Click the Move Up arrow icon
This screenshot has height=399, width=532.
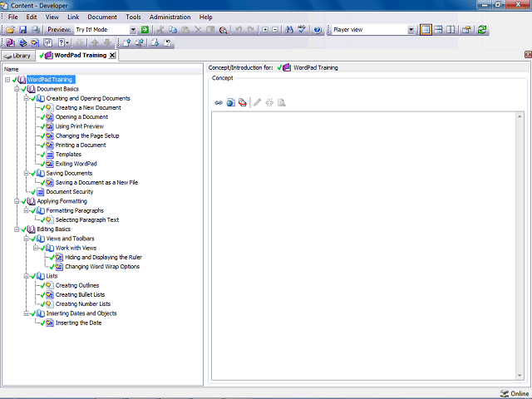(x=95, y=42)
